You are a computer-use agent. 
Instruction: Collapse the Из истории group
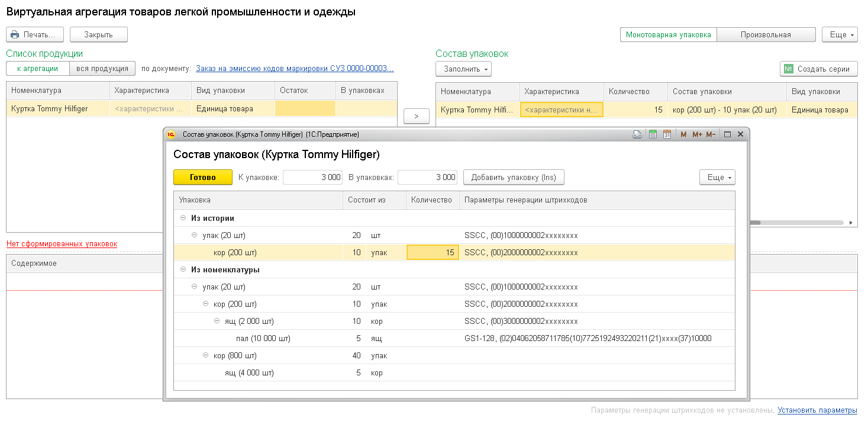[x=183, y=218]
